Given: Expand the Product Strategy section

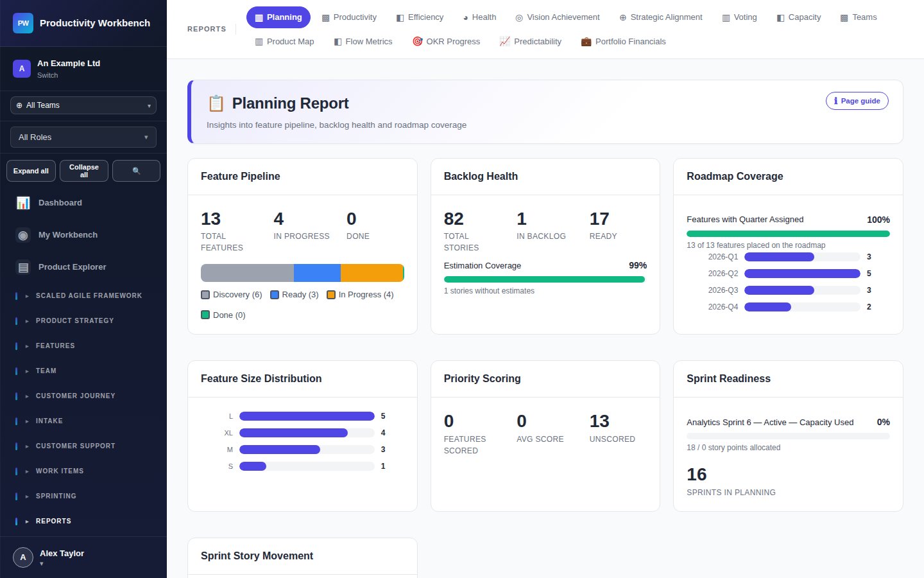Looking at the screenshot, I should [83, 321].
